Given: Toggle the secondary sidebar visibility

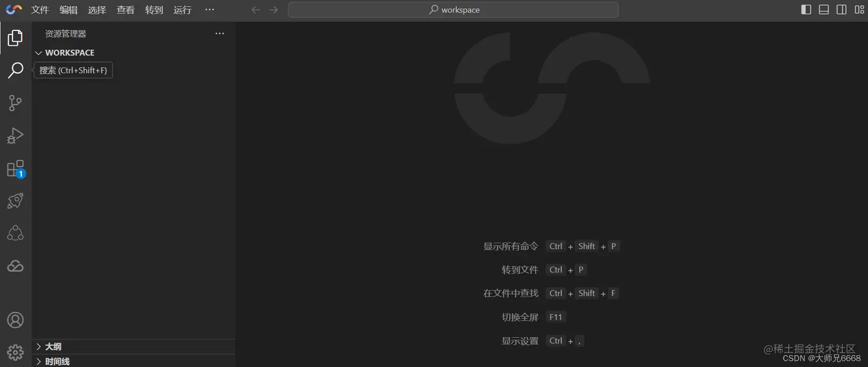Looking at the screenshot, I should tap(841, 9).
